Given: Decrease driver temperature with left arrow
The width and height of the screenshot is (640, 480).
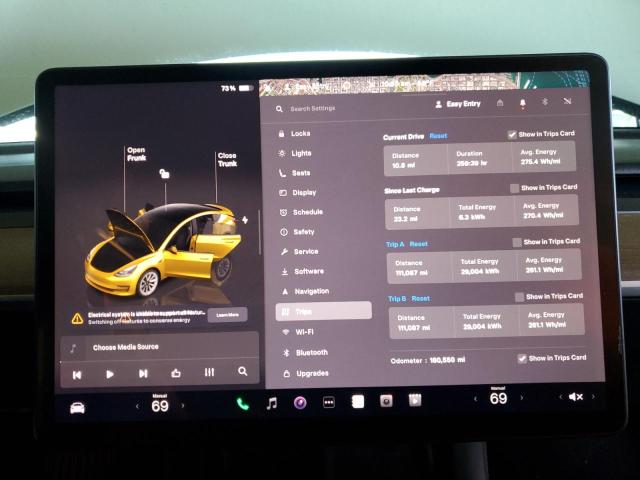Looking at the screenshot, I should tap(137, 407).
